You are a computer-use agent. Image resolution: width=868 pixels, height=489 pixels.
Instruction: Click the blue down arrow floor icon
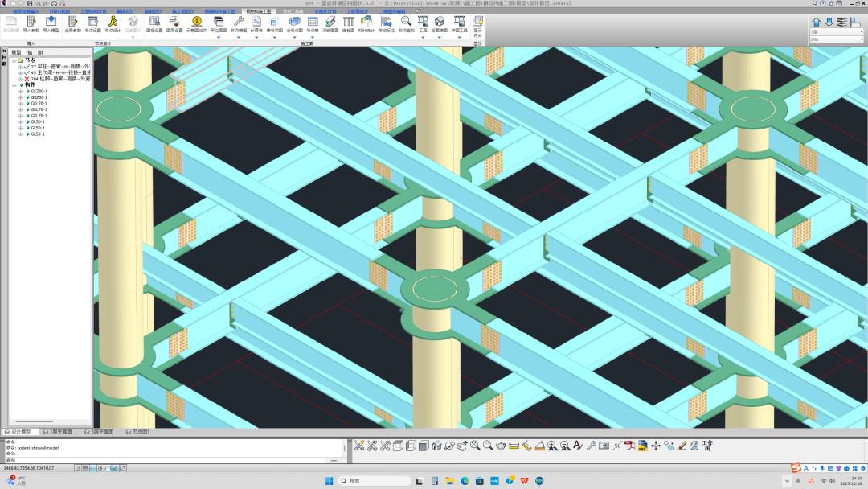tap(829, 23)
